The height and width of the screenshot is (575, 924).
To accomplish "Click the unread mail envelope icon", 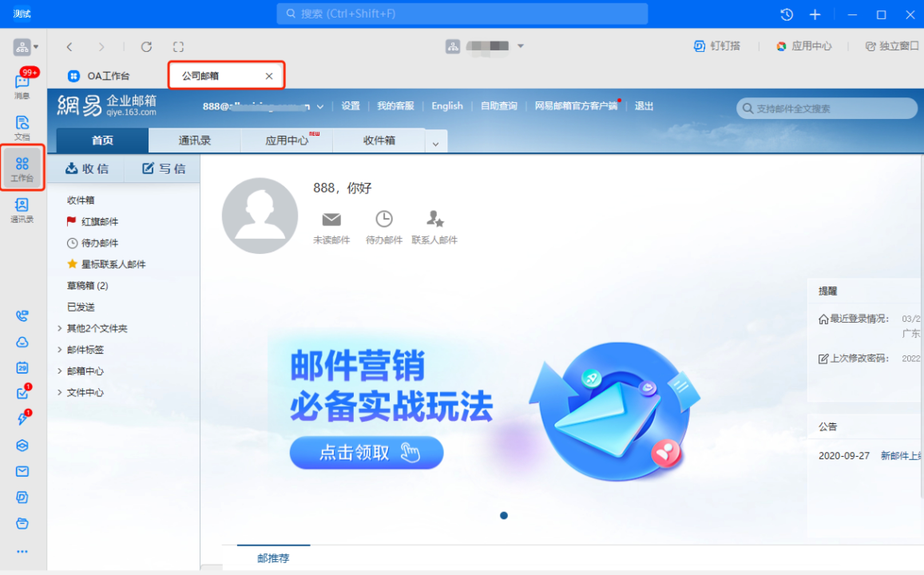I will click(331, 220).
